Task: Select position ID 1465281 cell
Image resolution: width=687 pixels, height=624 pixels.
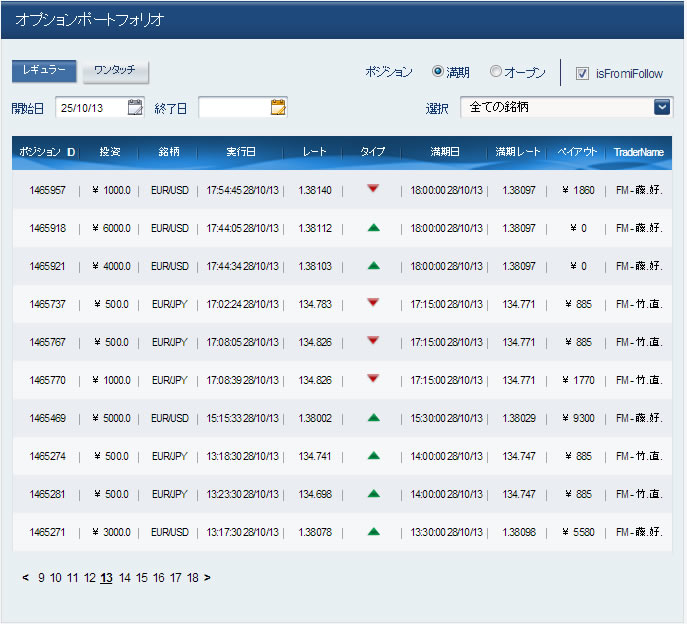Action: point(47,494)
